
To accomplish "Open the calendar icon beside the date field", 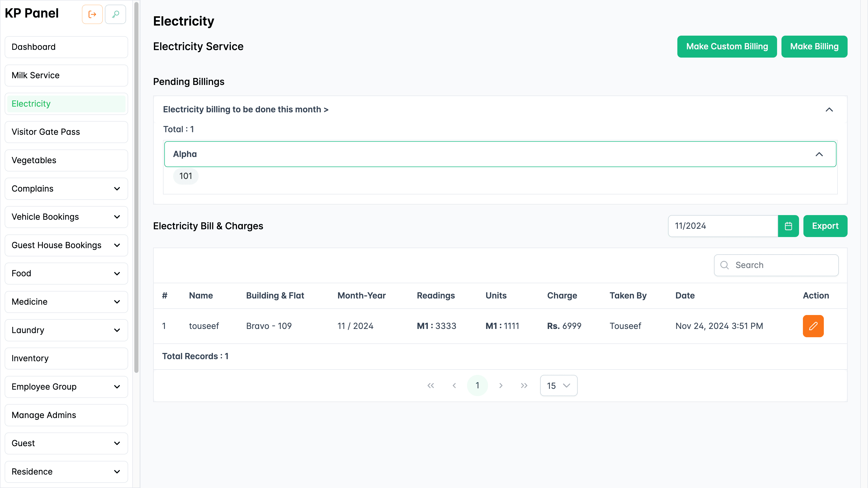I will tap(788, 226).
